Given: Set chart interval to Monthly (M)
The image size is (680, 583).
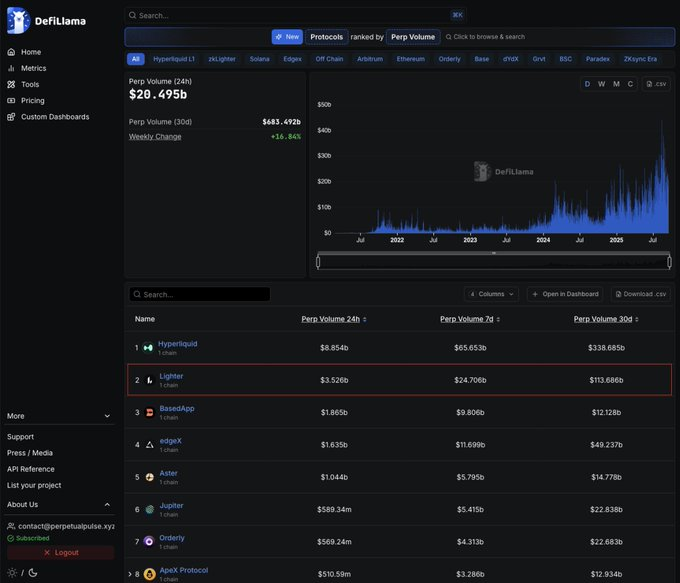Looking at the screenshot, I should [616, 84].
